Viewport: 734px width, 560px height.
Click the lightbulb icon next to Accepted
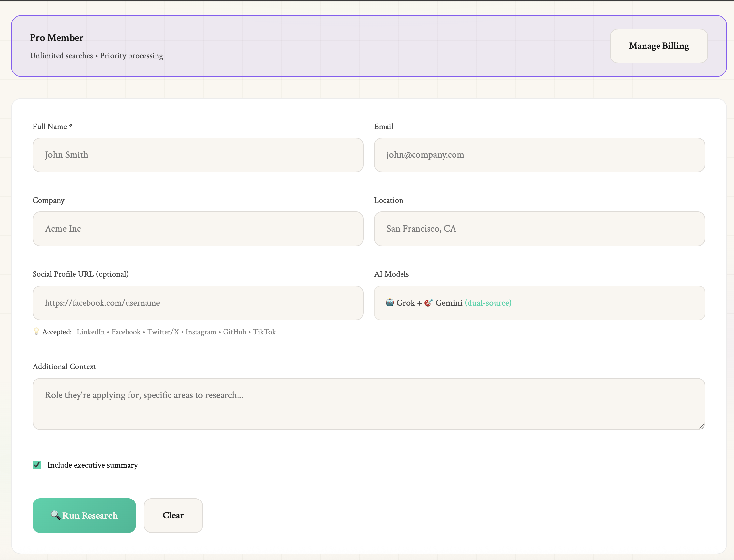(36, 331)
